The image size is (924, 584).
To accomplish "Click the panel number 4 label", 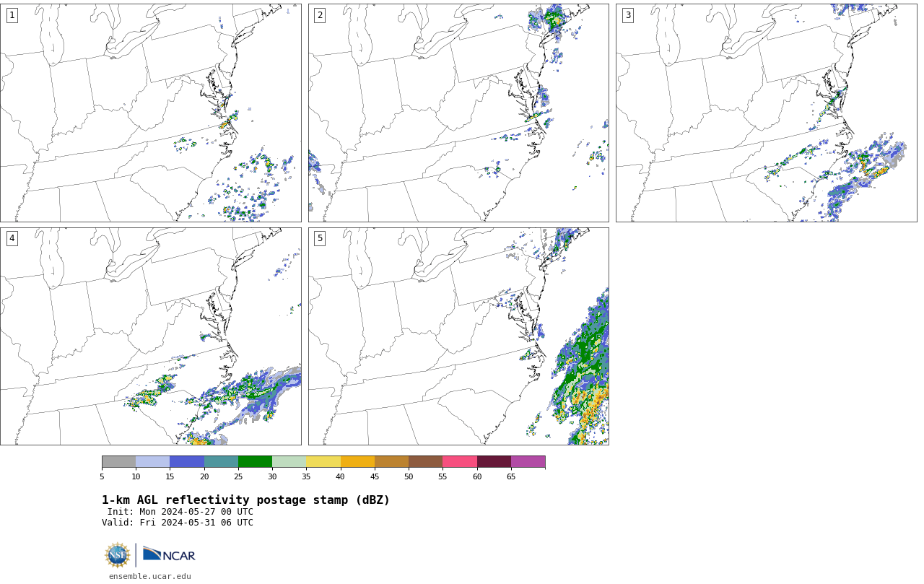I will click(12, 238).
